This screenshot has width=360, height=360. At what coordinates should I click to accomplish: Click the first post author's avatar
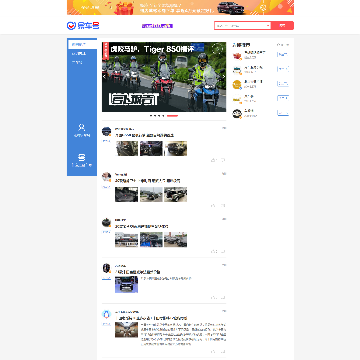pos(106,131)
